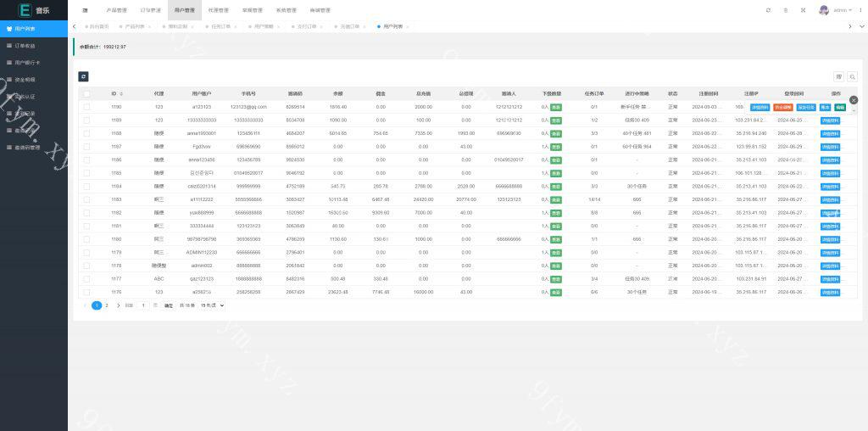
Task: Check the checkbox for row ID 1184
Action: coord(86,186)
